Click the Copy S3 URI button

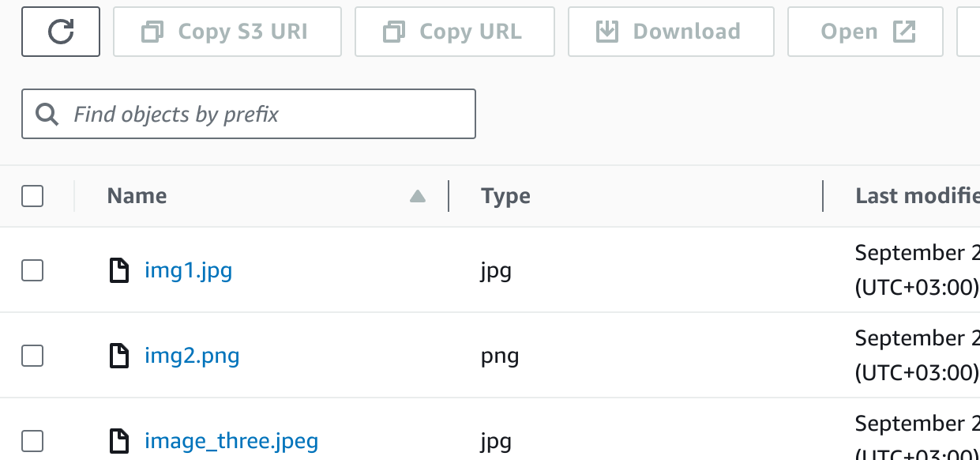227,32
